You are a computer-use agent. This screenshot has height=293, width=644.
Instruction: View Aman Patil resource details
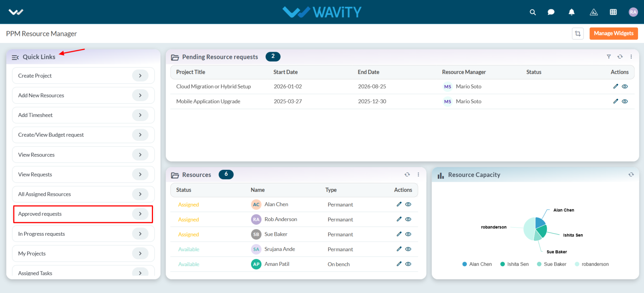(x=408, y=264)
